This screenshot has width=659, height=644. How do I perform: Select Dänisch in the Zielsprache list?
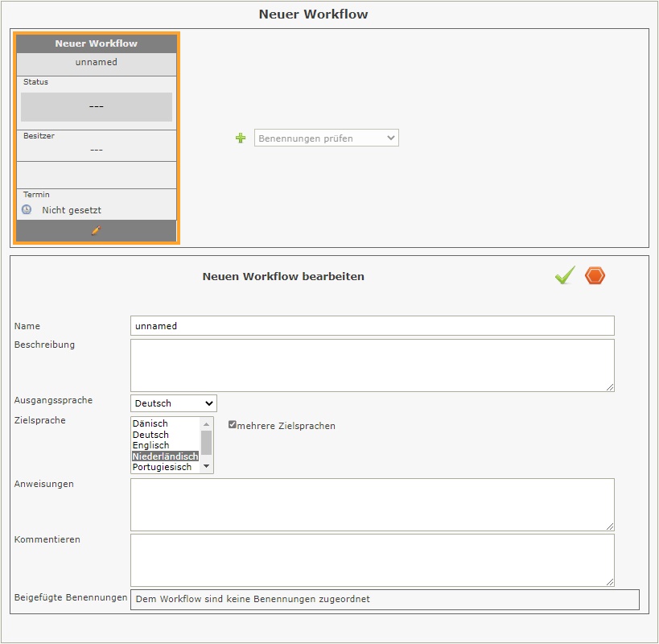(x=150, y=423)
